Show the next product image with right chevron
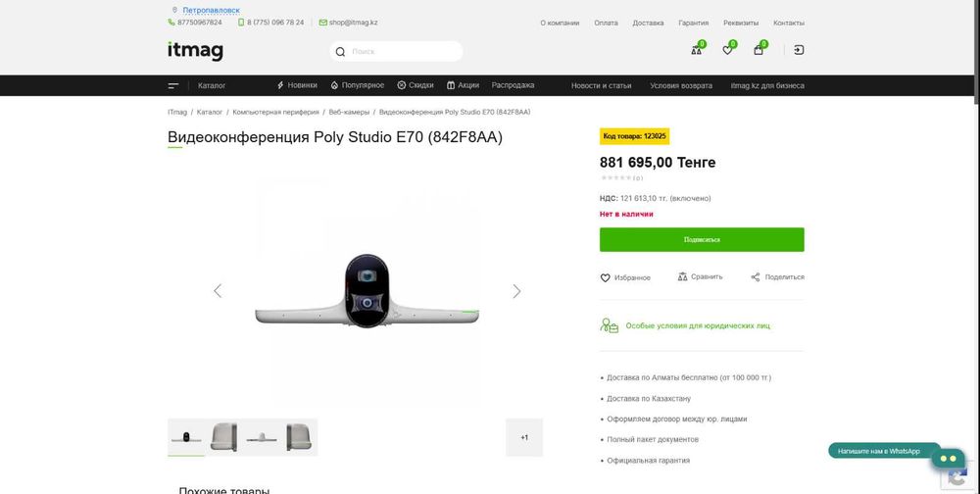This screenshot has height=494, width=980. (516, 291)
